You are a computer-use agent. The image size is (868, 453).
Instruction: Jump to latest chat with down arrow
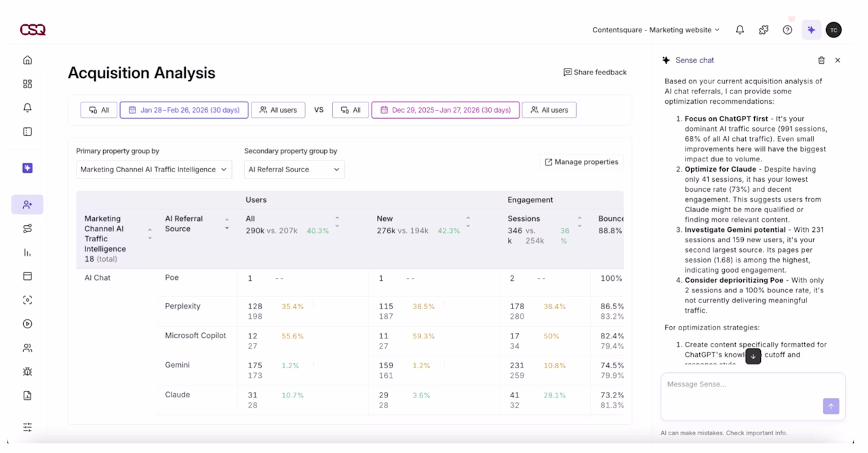tap(753, 356)
